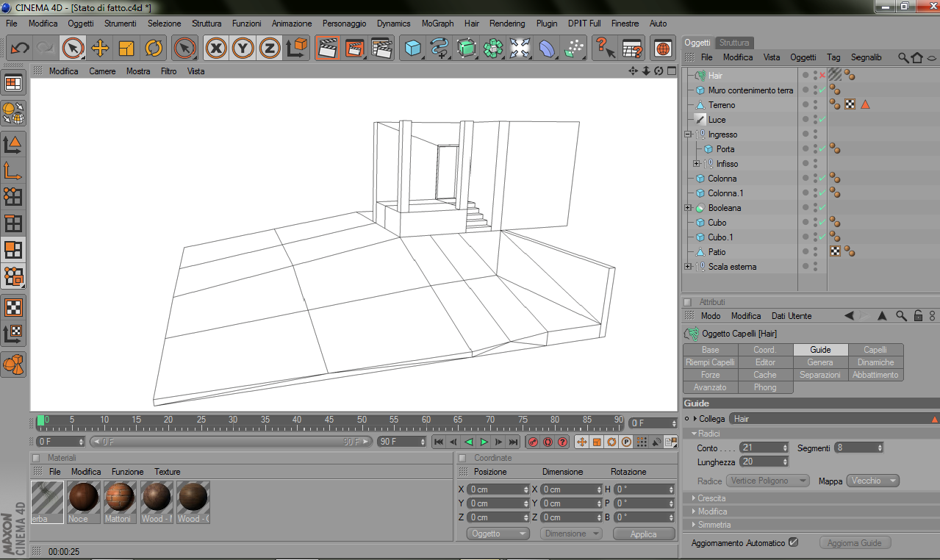The image size is (940, 560).
Task: Click the Scale tool icon
Action: (126, 49)
